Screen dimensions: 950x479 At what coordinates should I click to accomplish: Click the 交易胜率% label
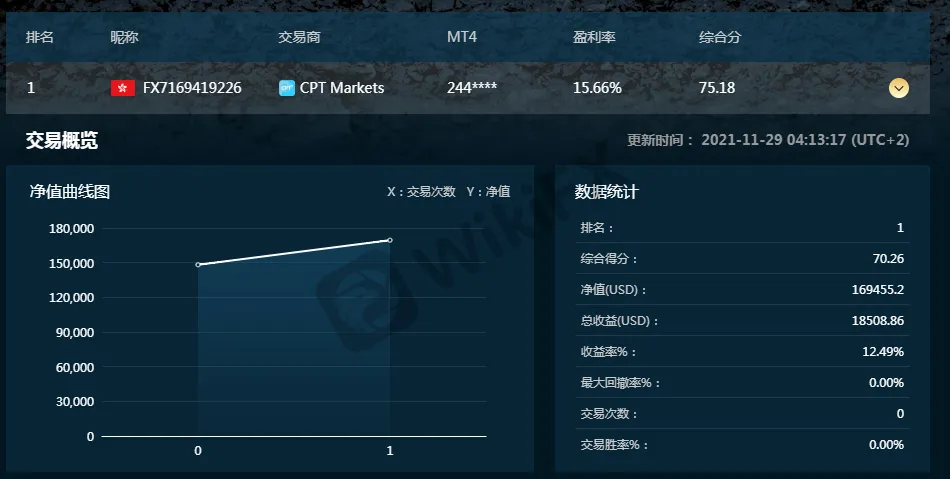coord(615,445)
